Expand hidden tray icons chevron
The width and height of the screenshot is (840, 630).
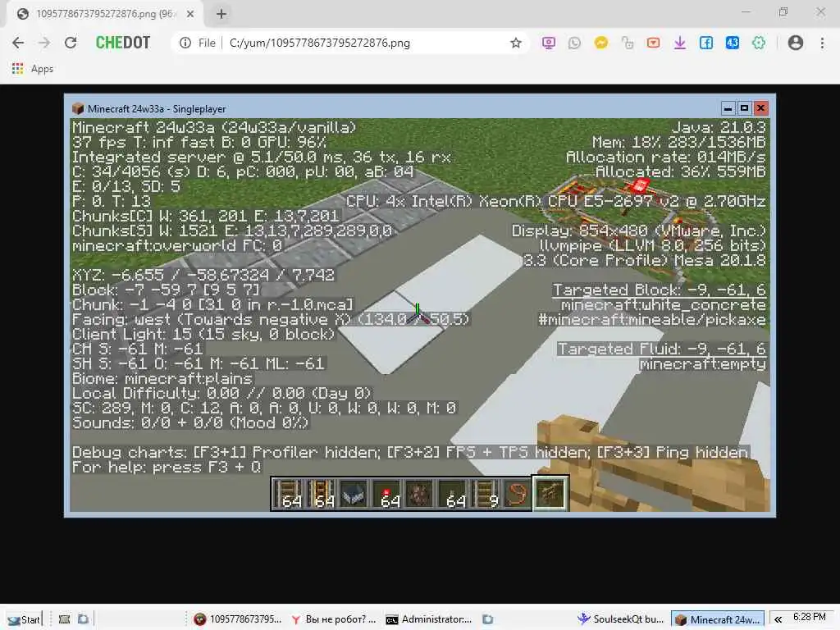click(778, 619)
